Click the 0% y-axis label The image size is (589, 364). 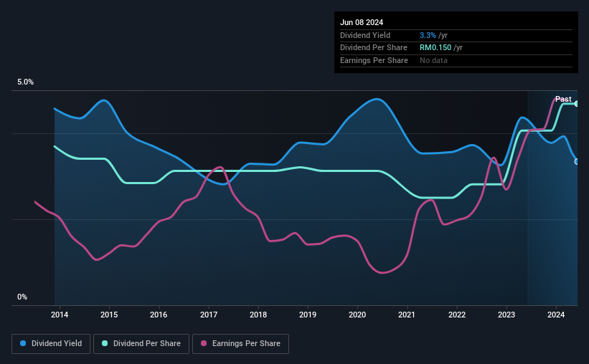pyautogui.click(x=22, y=297)
